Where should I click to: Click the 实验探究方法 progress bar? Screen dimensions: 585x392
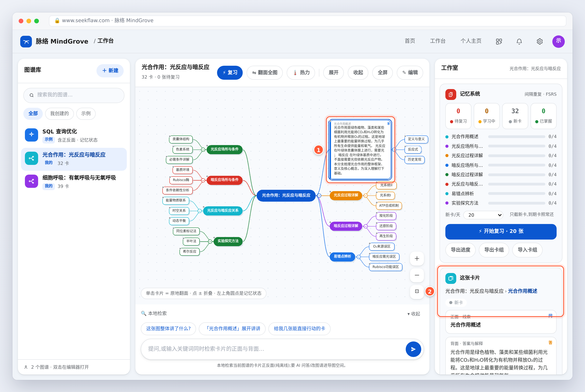(517, 203)
